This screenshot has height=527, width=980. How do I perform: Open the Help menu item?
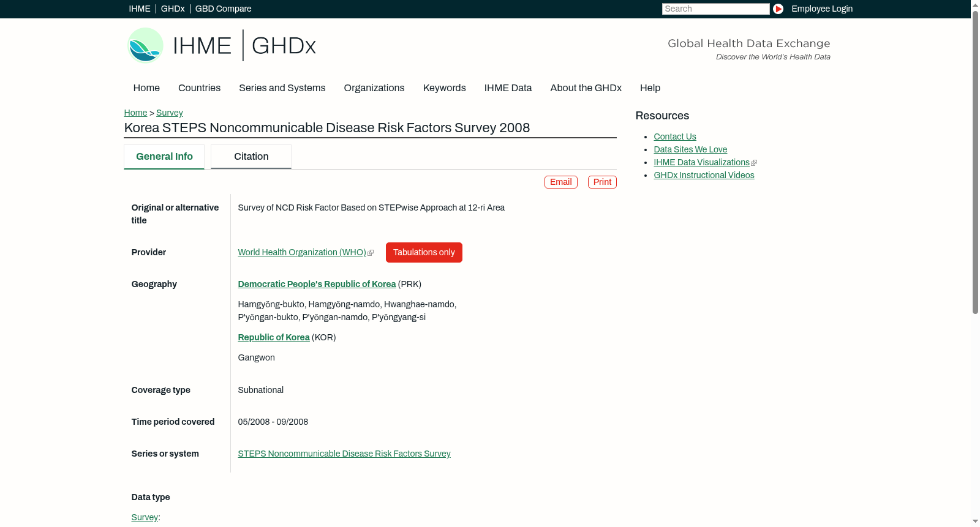(x=650, y=88)
